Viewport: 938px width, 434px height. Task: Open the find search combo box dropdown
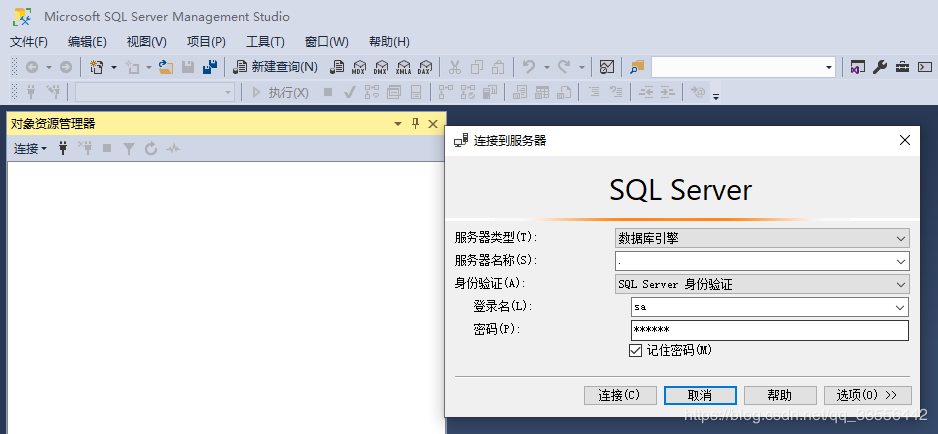pyautogui.click(x=829, y=68)
